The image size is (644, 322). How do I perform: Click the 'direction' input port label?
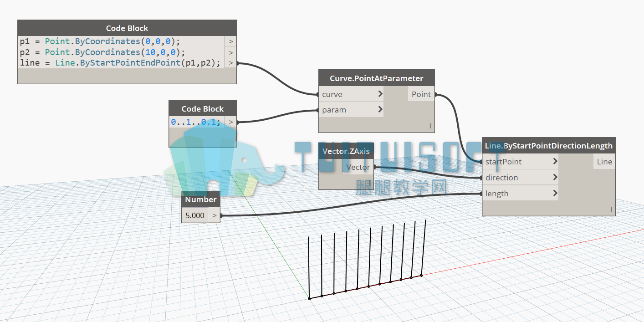501,178
